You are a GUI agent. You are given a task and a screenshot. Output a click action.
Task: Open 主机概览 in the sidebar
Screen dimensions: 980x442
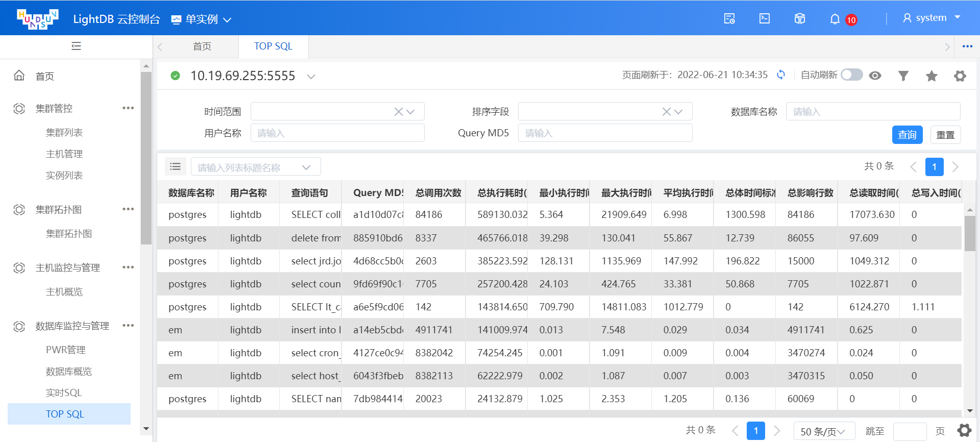64,291
